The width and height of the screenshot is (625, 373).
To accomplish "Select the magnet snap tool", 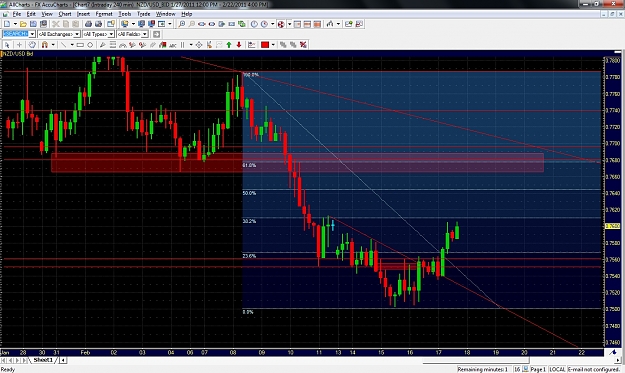I will coord(45,45).
